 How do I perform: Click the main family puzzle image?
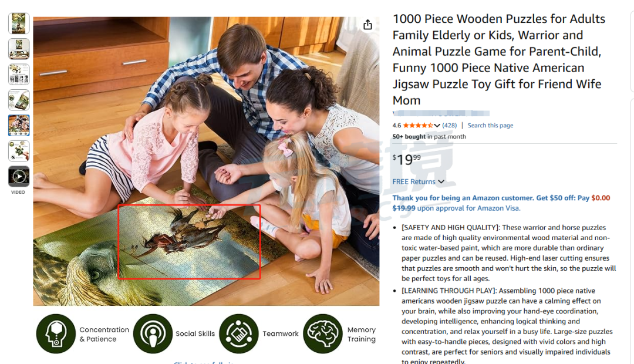(x=206, y=161)
